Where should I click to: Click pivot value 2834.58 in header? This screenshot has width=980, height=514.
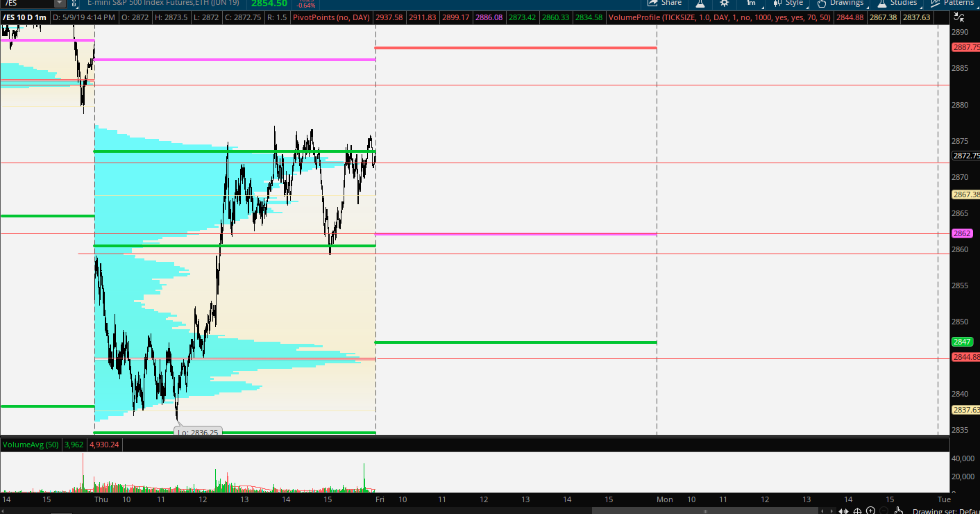point(589,17)
